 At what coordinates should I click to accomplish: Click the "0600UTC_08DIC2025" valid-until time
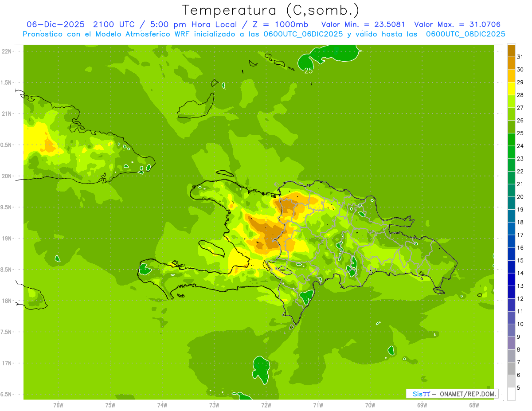(465, 34)
